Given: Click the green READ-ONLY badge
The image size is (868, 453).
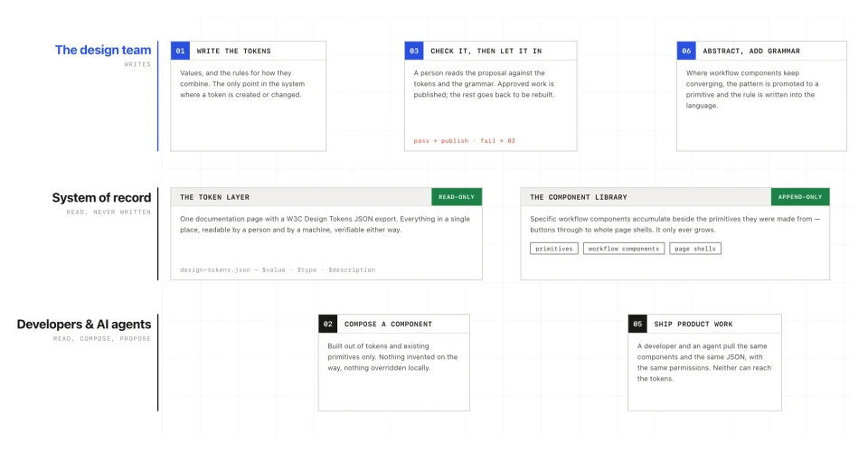Looking at the screenshot, I should point(457,196).
